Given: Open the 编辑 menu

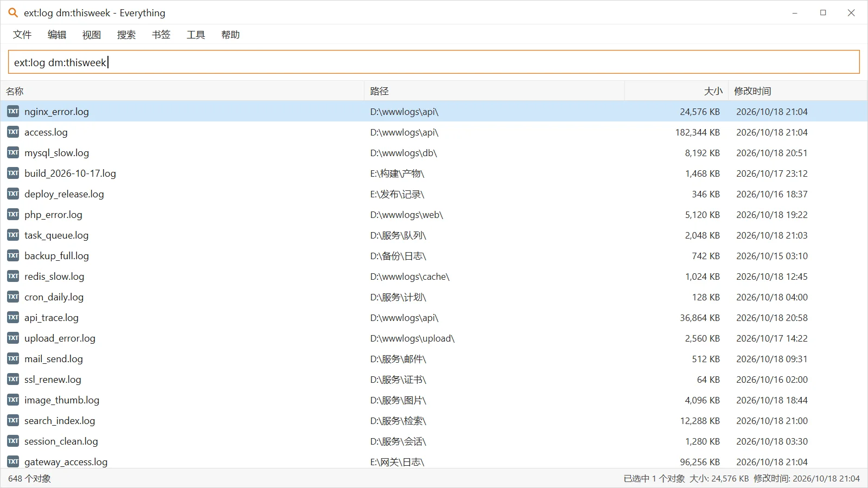Looking at the screenshot, I should coord(57,35).
